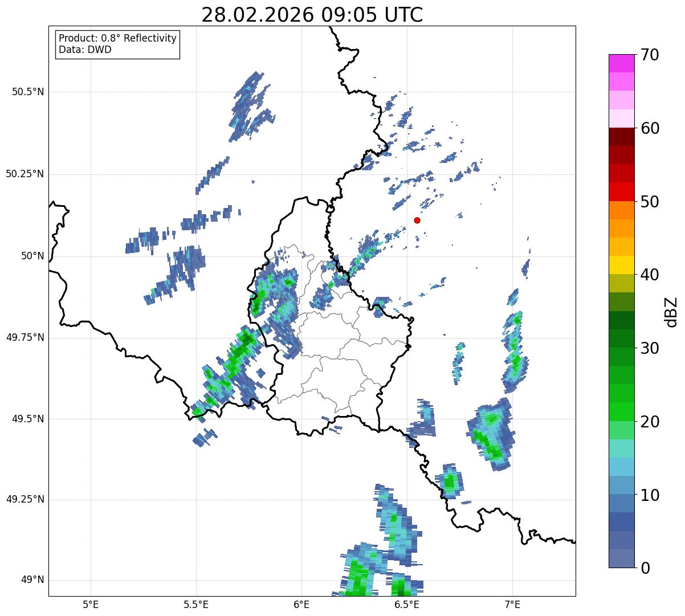The height and width of the screenshot is (616, 685).
Task: Click the Product: 0.8° Reflectivity label
Action: [x=118, y=38]
